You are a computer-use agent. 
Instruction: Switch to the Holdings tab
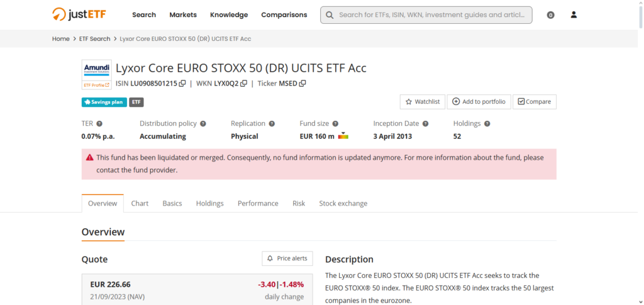210,203
